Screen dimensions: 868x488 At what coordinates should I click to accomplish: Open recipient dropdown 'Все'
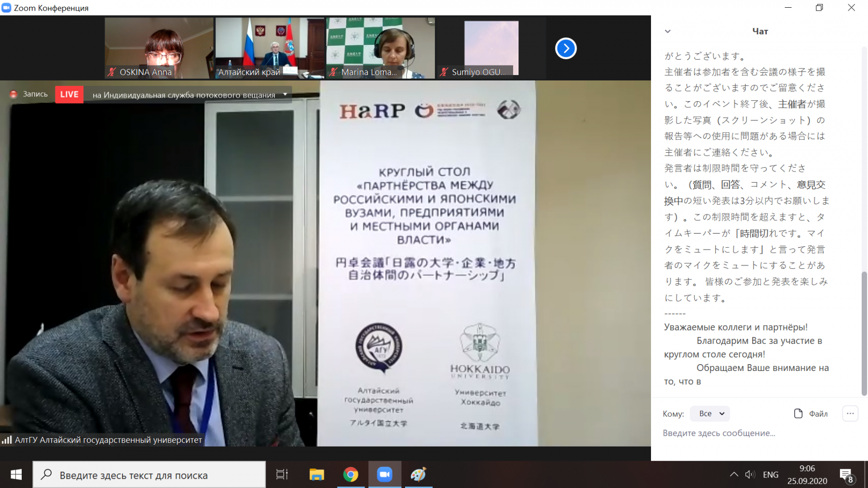click(x=710, y=413)
